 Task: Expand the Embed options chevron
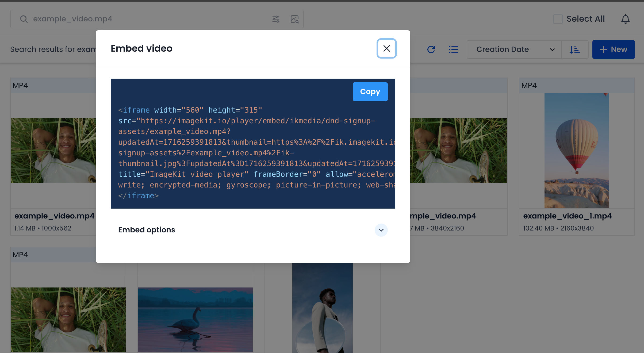[381, 230]
